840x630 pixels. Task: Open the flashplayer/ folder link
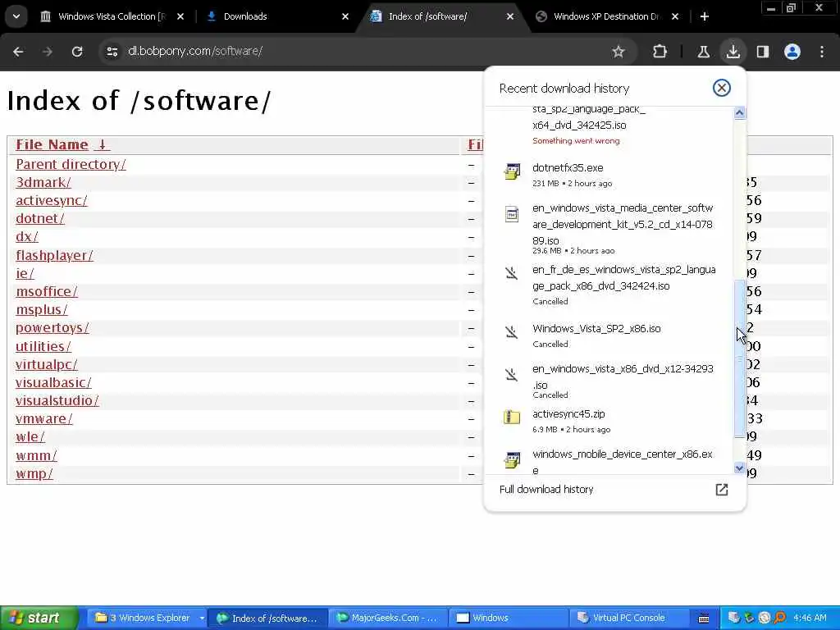pos(54,256)
